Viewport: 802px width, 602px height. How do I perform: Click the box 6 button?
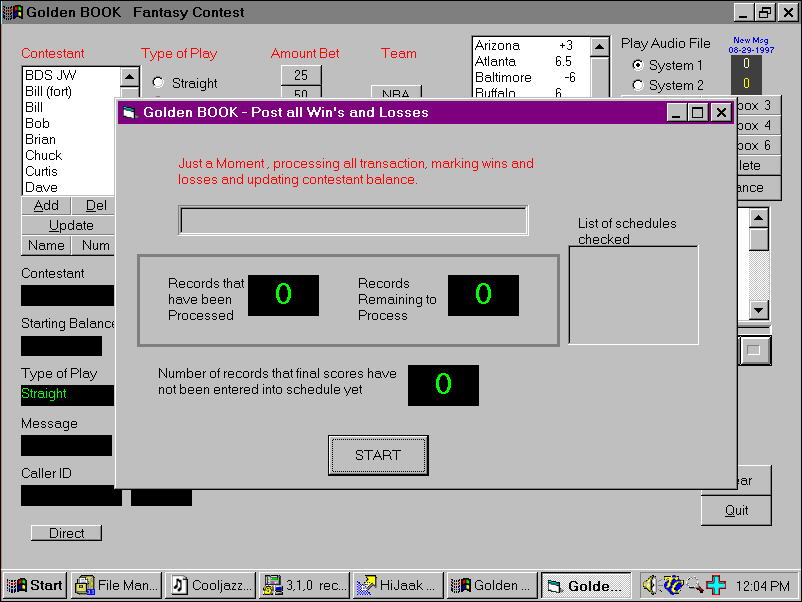tap(759, 145)
